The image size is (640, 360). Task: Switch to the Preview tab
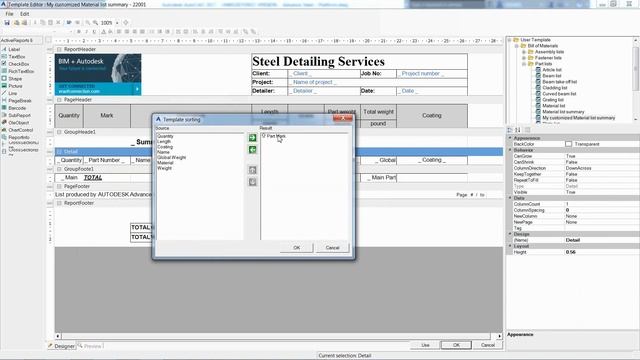(x=90, y=346)
